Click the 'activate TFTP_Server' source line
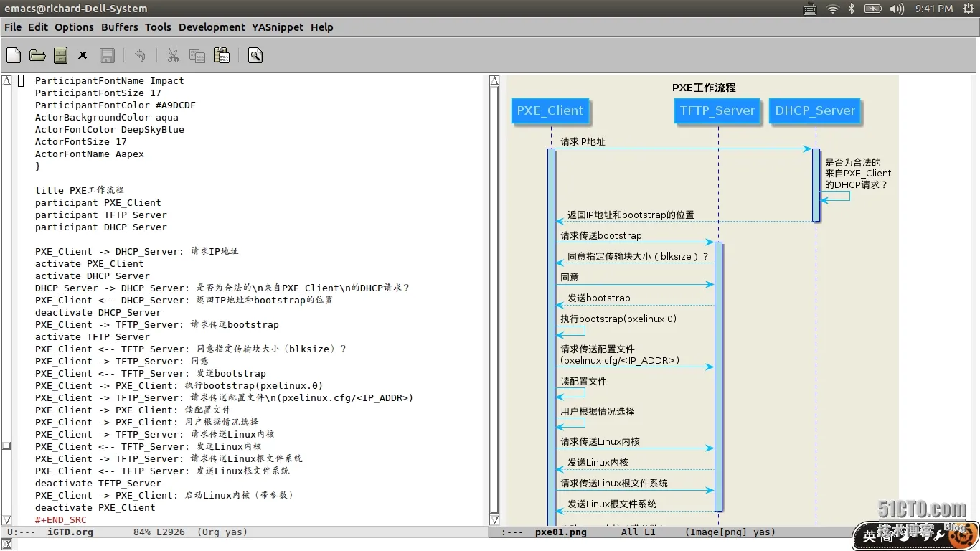This screenshot has height=551, width=980. coord(92,337)
